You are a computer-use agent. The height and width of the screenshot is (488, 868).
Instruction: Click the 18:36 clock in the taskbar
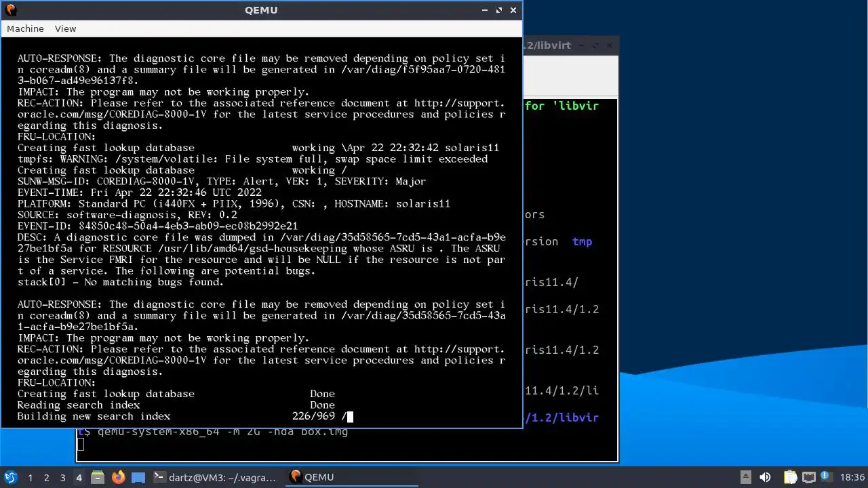click(x=852, y=477)
